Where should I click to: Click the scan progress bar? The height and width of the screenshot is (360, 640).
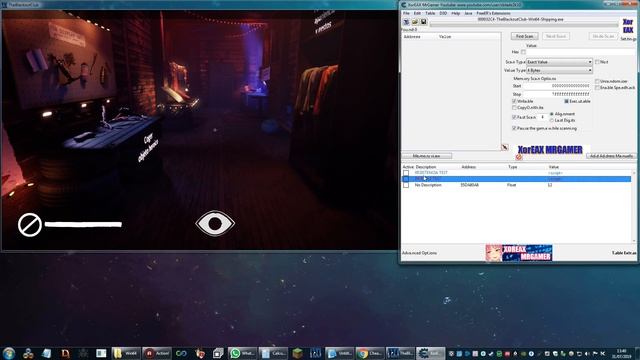524,25
